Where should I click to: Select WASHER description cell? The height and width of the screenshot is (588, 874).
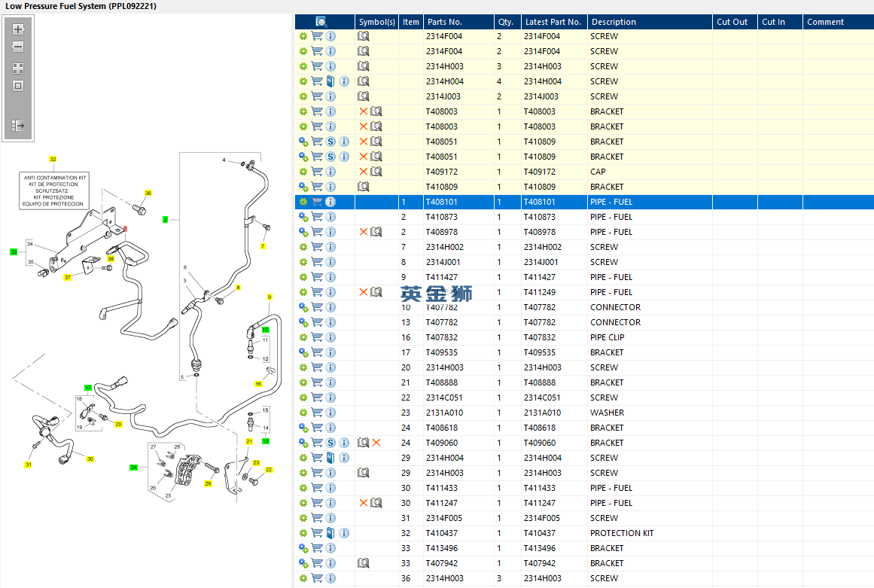coord(650,413)
